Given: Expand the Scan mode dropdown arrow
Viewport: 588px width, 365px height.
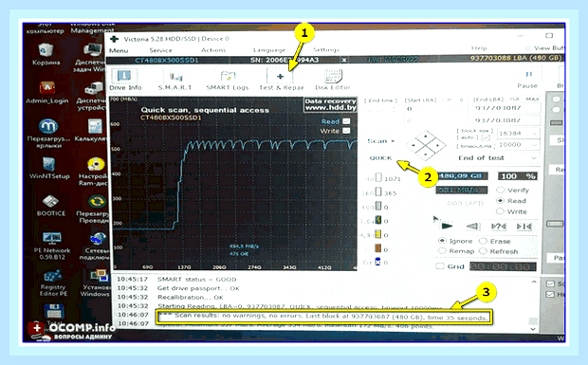Looking at the screenshot, I should pyautogui.click(x=393, y=141).
